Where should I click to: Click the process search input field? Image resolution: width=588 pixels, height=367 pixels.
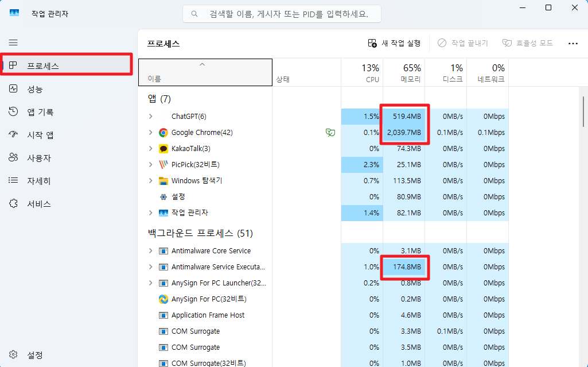(282, 14)
